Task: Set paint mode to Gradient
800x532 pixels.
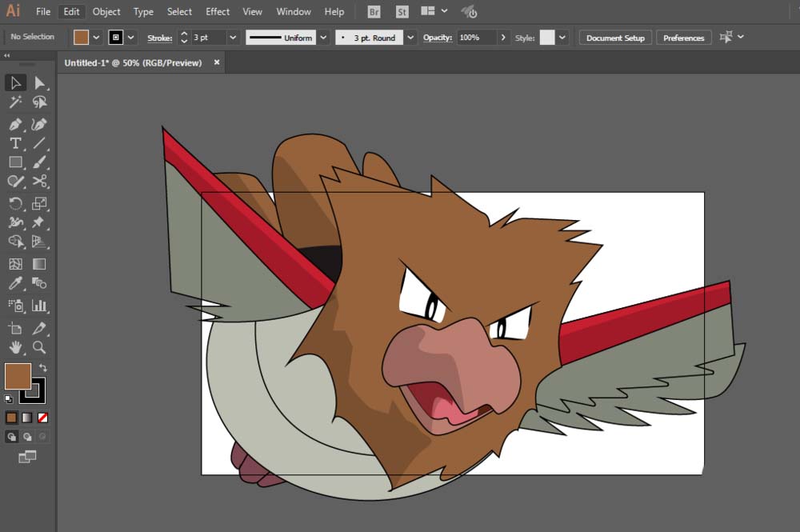Action: pyautogui.click(x=27, y=418)
